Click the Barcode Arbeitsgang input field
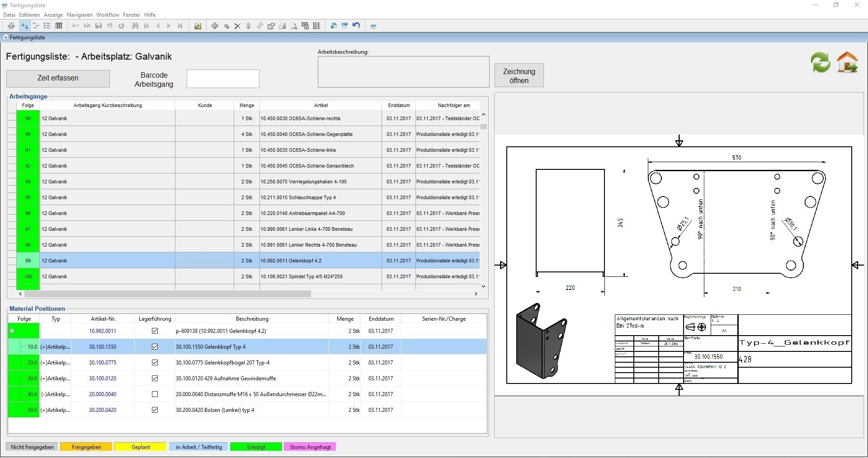868x458 pixels. (x=223, y=79)
